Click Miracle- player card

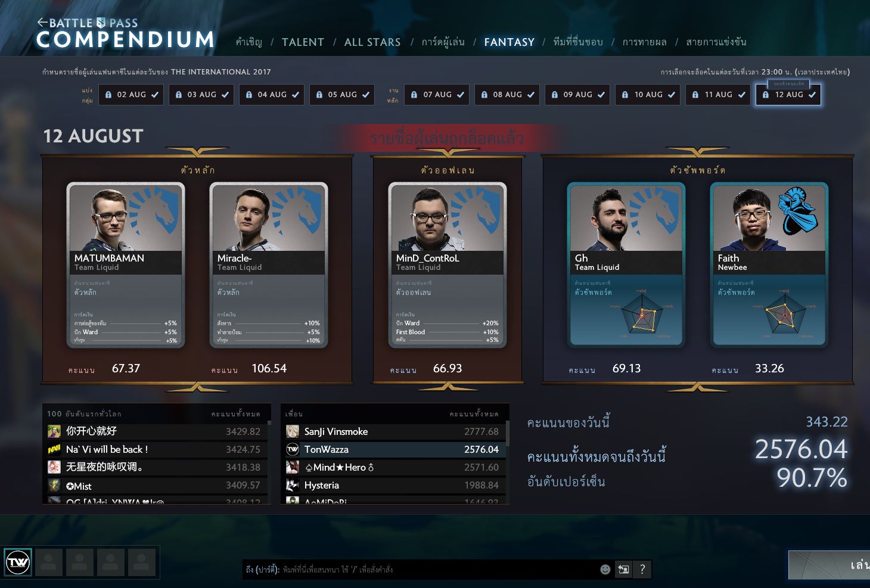coord(269,265)
